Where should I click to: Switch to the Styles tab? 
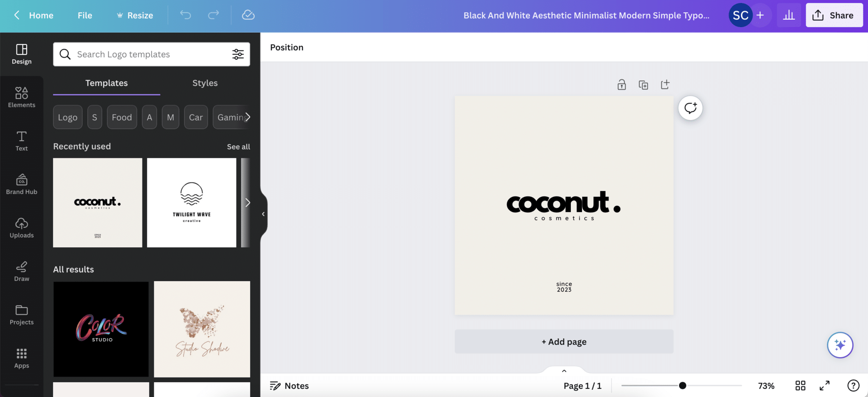(205, 83)
